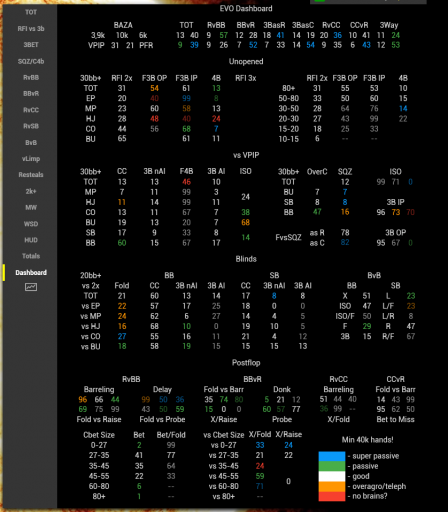
Task: Click the ISO/F row label in BvB
Action: [345, 316]
